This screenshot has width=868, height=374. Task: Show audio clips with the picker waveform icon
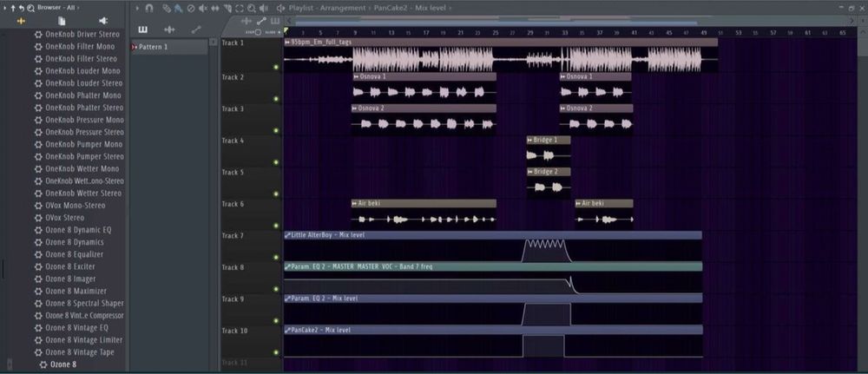click(x=169, y=30)
